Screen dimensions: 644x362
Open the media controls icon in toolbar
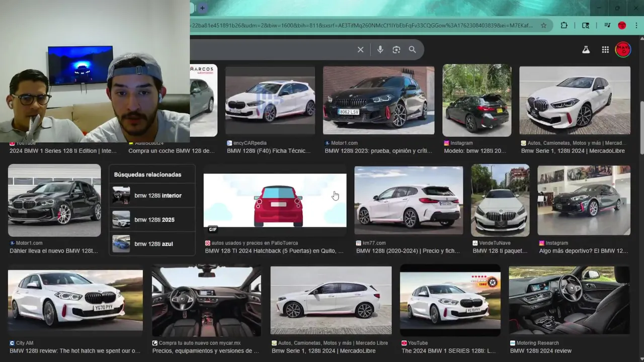pyautogui.click(x=607, y=25)
